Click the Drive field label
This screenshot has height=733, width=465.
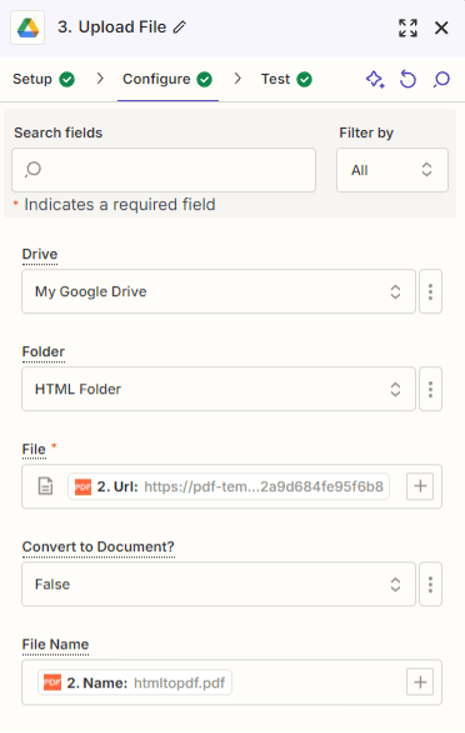(40, 254)
